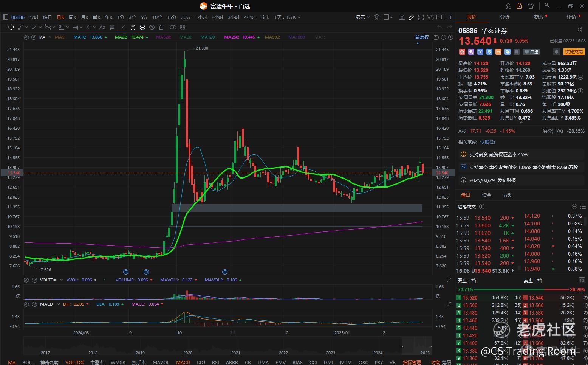Expand trend line tool dropdown arrow
588x365 pixels.
[26, 27]
